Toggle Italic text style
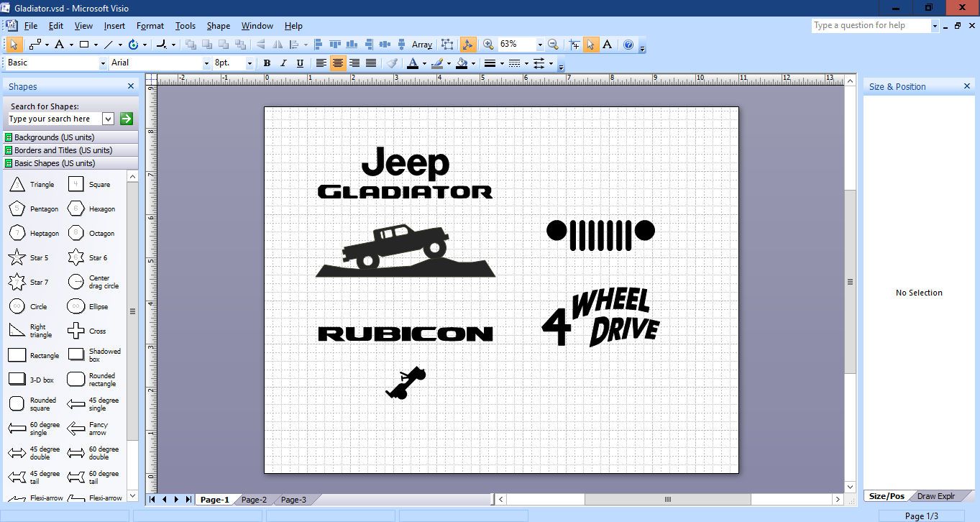Viewport: 980px width, 522px height. (283, 63)
